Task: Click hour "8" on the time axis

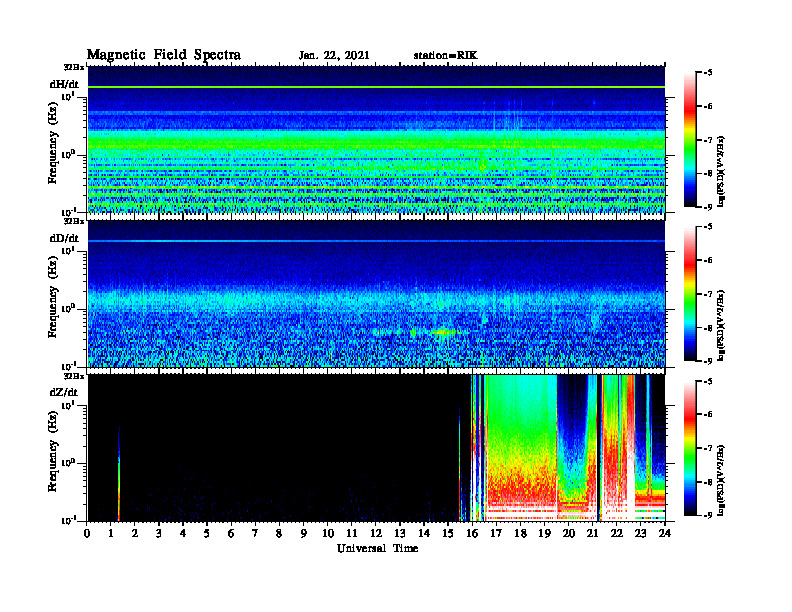Action: [279, 533]
